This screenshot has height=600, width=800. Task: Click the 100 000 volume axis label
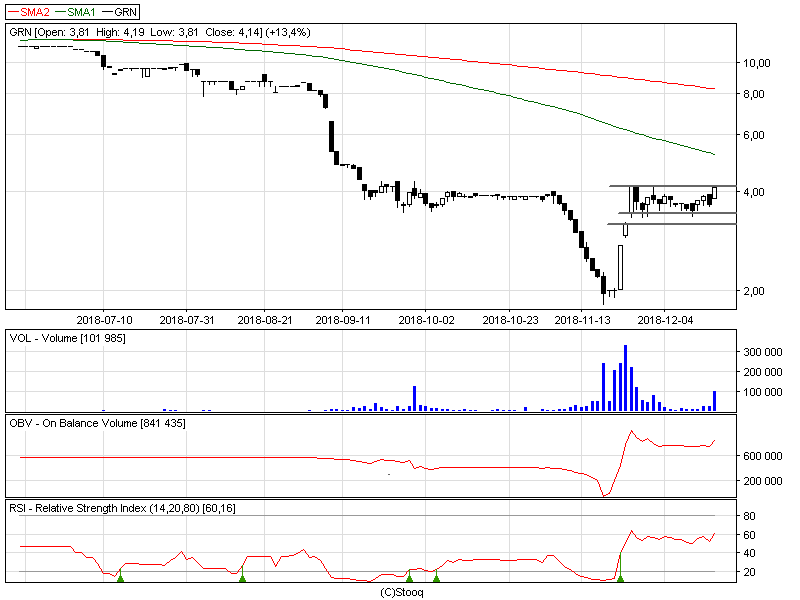[763, 392]
